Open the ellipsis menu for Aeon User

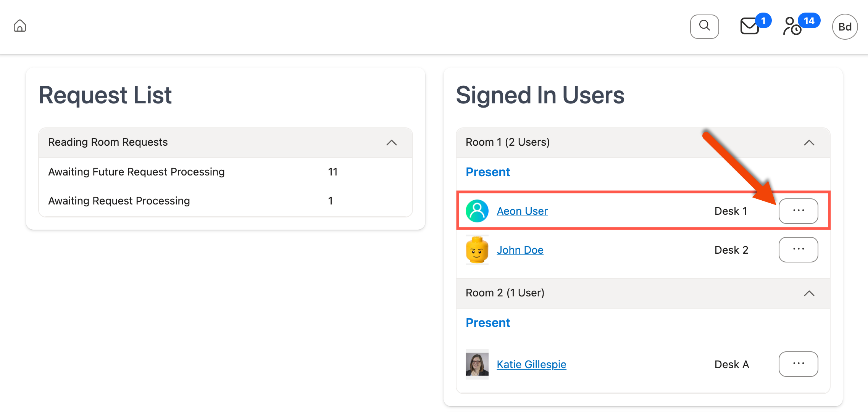click(798, 211)
